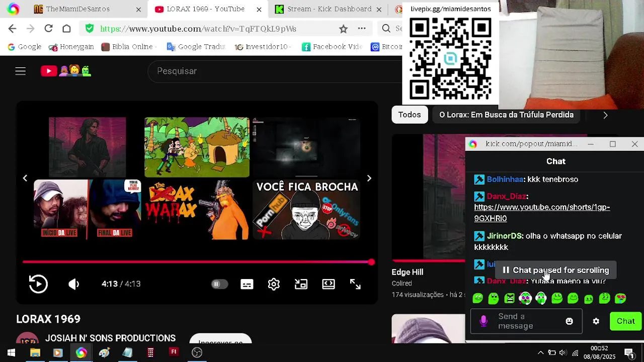This screenshot has width=644, height=362.
Task: Click the browser search magnifier icon
Action: pos(386,29)
